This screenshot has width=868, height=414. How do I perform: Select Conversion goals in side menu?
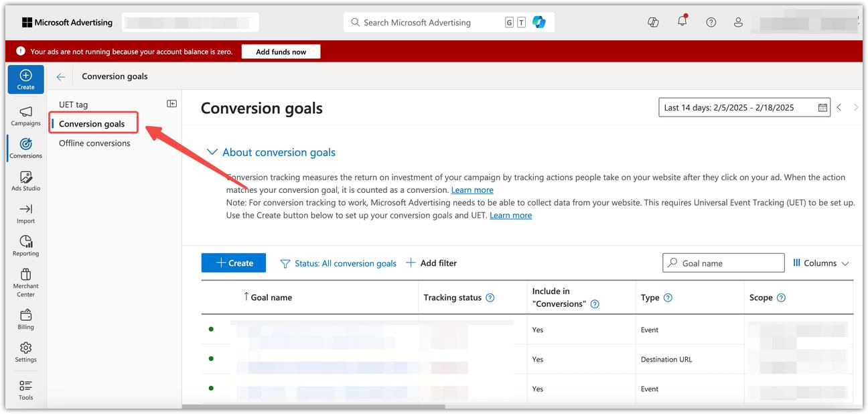tap(92, 124)
